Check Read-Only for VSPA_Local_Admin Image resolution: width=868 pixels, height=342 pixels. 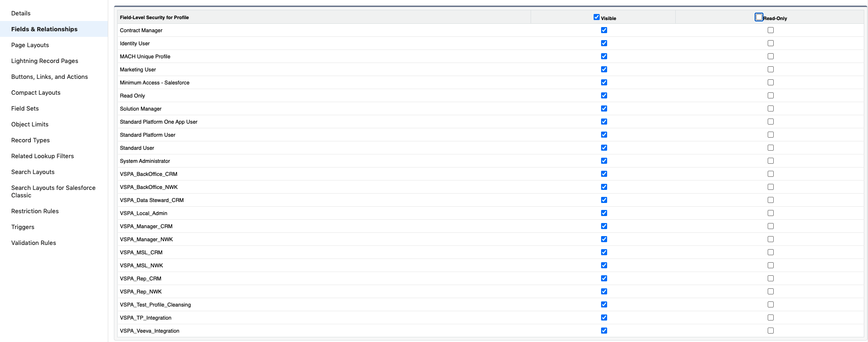click(x=770, y=213)
